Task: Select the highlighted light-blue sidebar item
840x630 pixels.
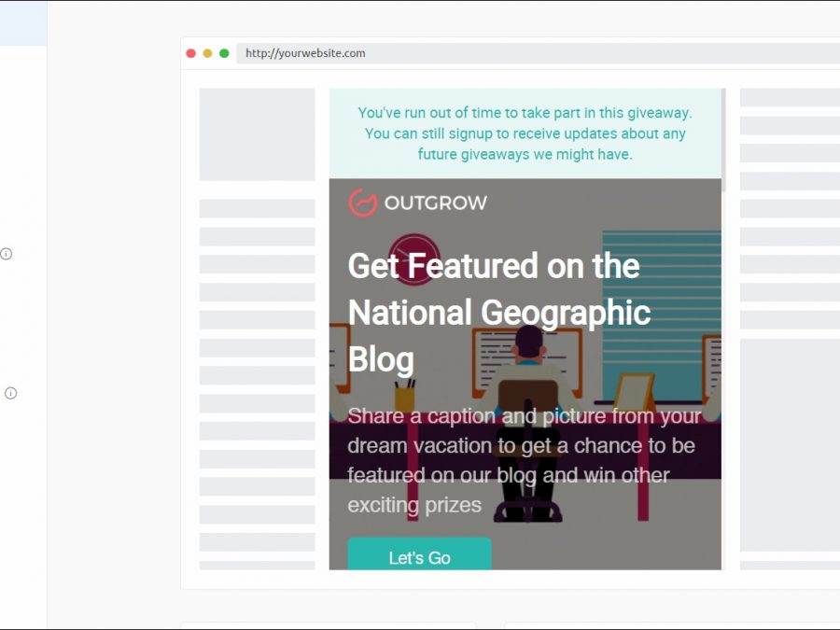Action: pyautogui.click(x=23, y=23)
